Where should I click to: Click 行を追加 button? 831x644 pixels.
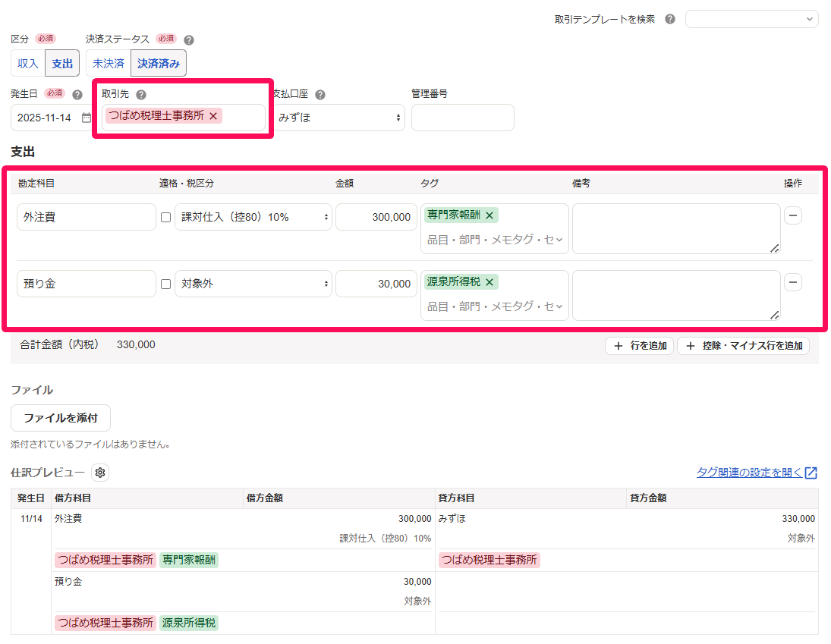click(640, 346)
